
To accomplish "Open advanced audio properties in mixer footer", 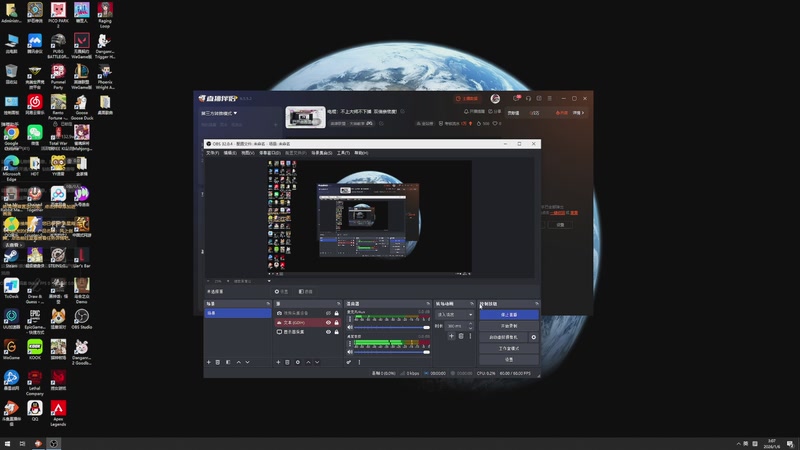I will 349,362.
